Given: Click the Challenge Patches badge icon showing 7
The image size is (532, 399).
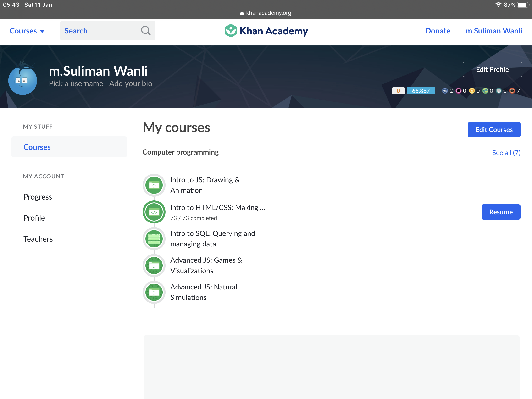Looking at the screenshot, I should [512, 91].
